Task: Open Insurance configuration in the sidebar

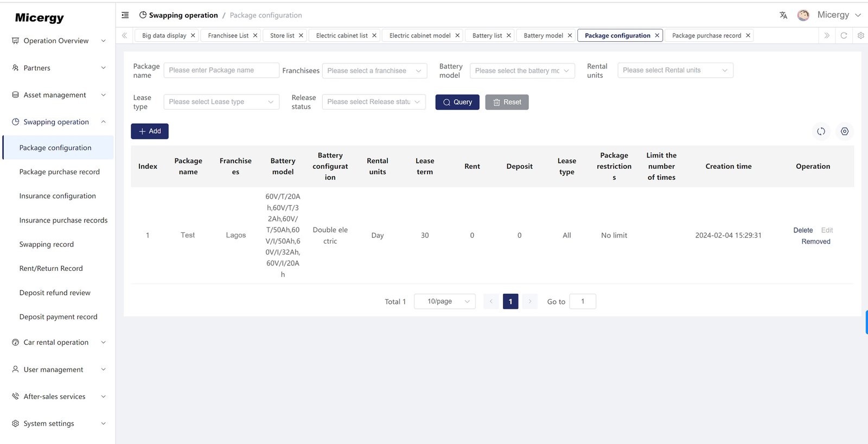Action: point(58,196)
